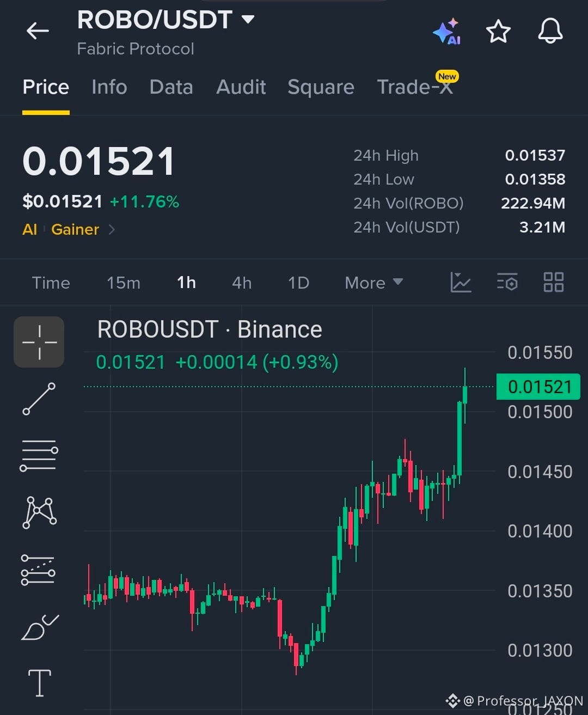
Task: Switch to the Price tab
Action: pyautogui.click(x=46, y=87)
